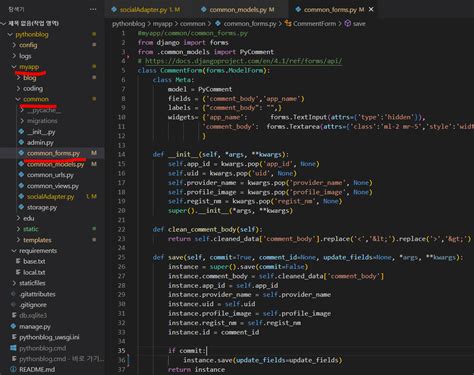Click line number 25 in the gutter

(121, 257)
